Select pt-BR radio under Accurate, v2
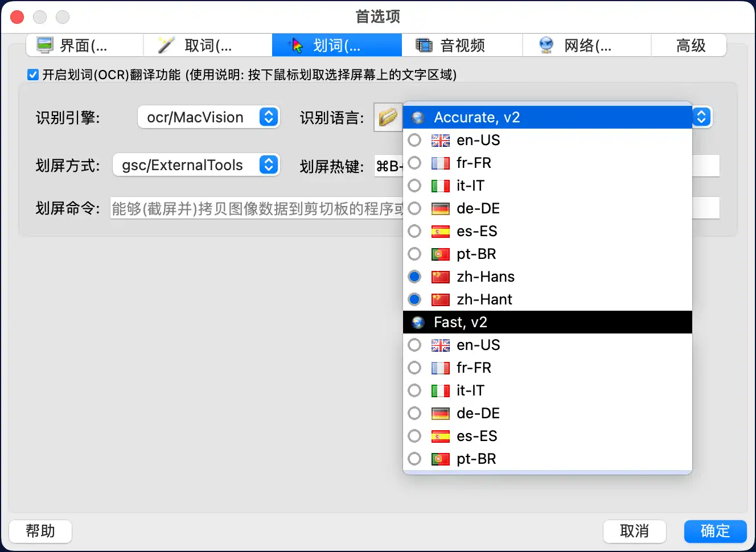The width and height of the screenshot is (756, 552). point(414,254)
